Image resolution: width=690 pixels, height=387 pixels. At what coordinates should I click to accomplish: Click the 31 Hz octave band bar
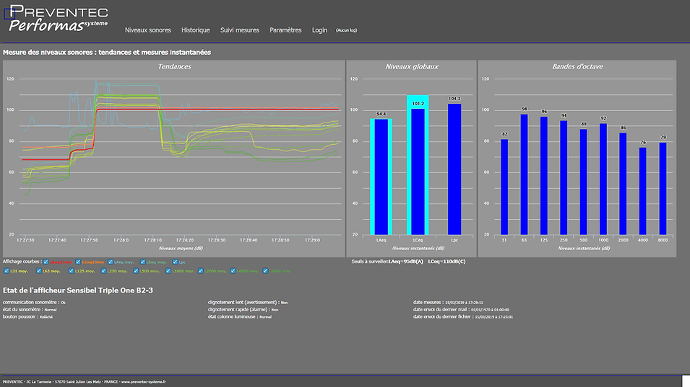click(x=504, y=187)
